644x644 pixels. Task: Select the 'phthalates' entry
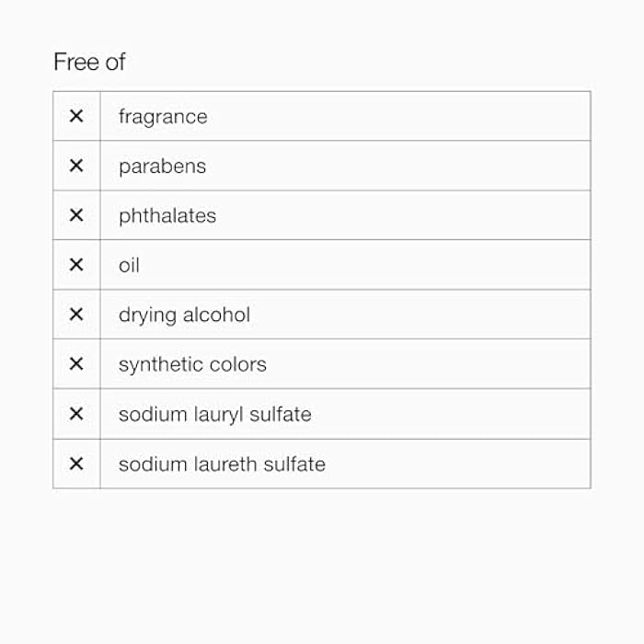167,216
